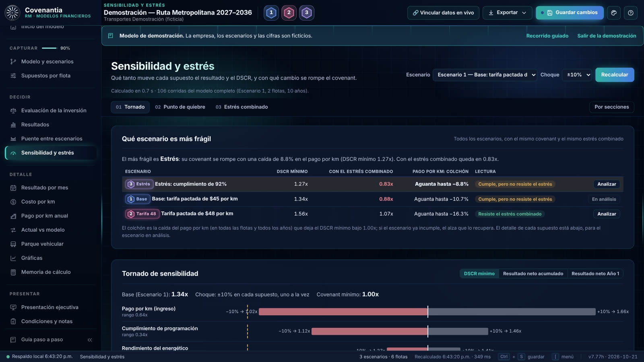Analizar the Estrés cumplimiento de 92% scenario

pos(607,184)
